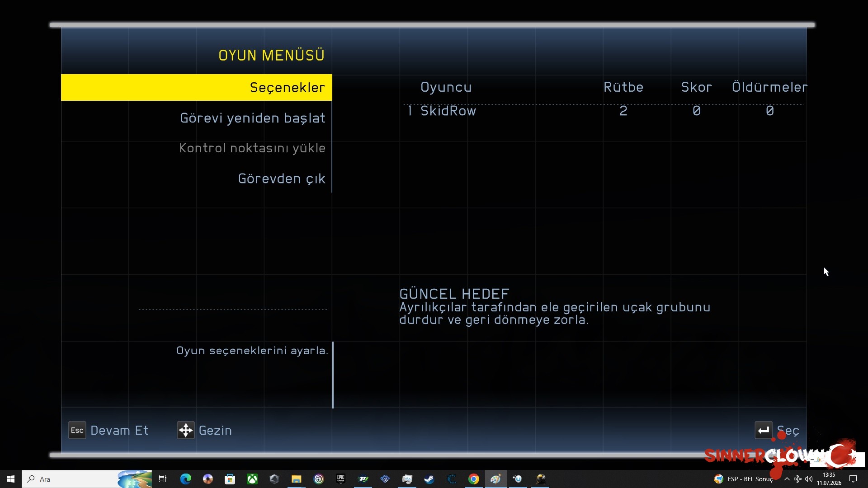Open the Uplay-style U icon on taskbar
Screen dimensions: 868x488
click(x=518, y=479)
